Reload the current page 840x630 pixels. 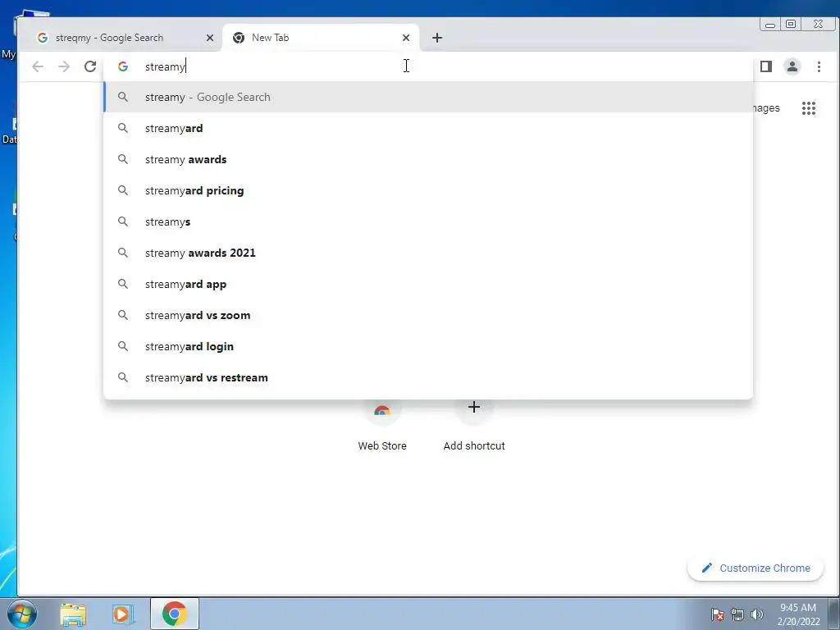click(90, 66)
